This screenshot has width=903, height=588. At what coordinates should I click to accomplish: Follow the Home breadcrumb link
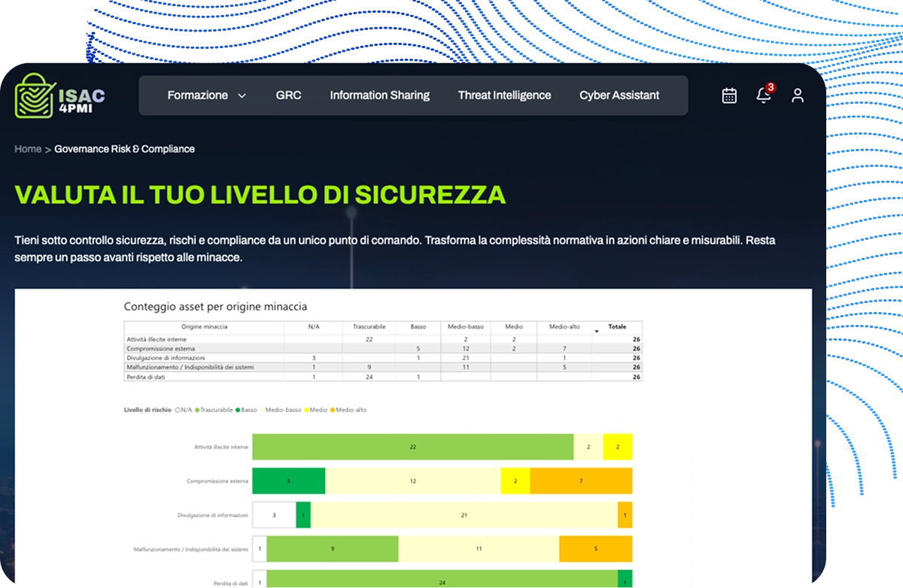(x=28, y=149)
